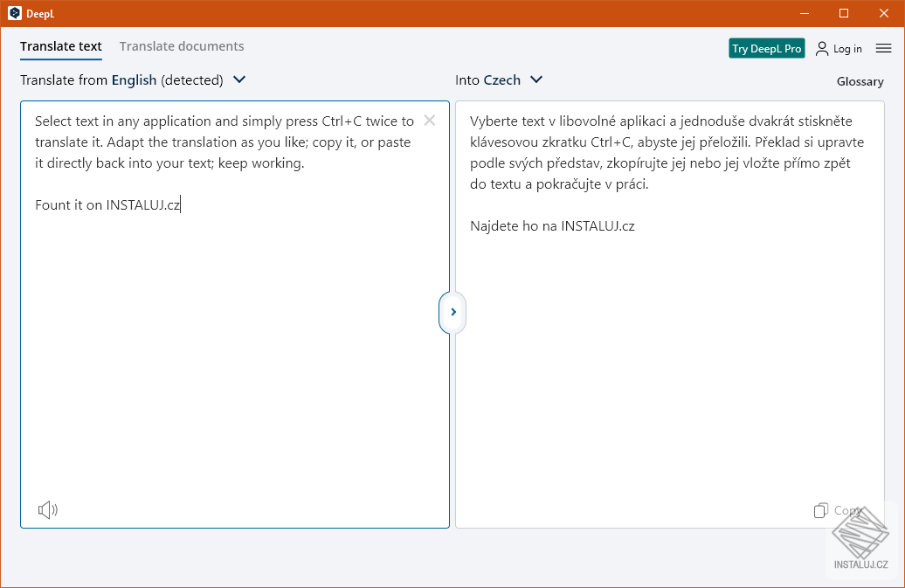Click the Copy button in translation pane
The height and width of the screenshot is (588, 905).
coord(837,509)
